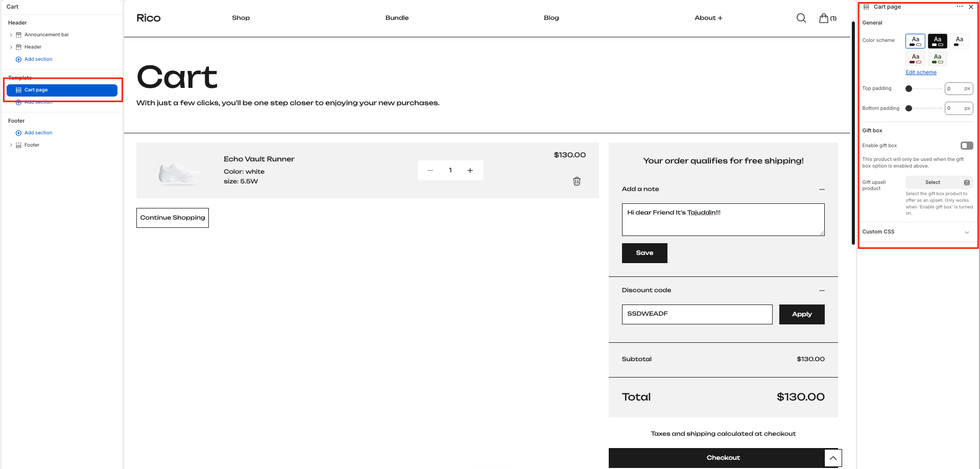Adjust the Bottom padding slider
Viewport: 980px width, 469px height.
[x=924, y=108]
